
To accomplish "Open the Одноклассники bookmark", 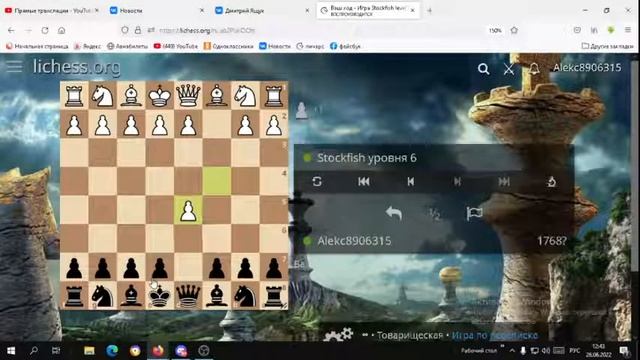I will tap(229, 46).
